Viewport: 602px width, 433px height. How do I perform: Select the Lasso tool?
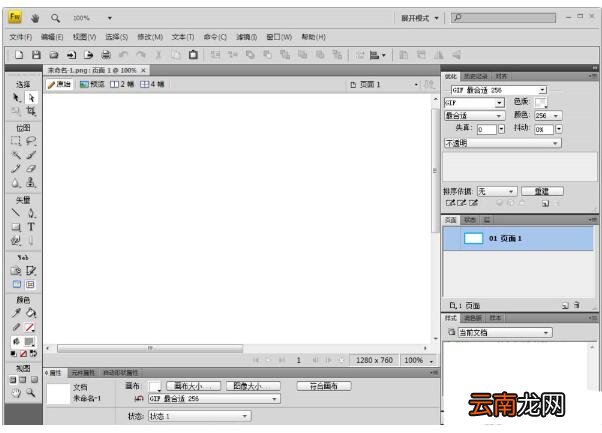pos(31,141)
